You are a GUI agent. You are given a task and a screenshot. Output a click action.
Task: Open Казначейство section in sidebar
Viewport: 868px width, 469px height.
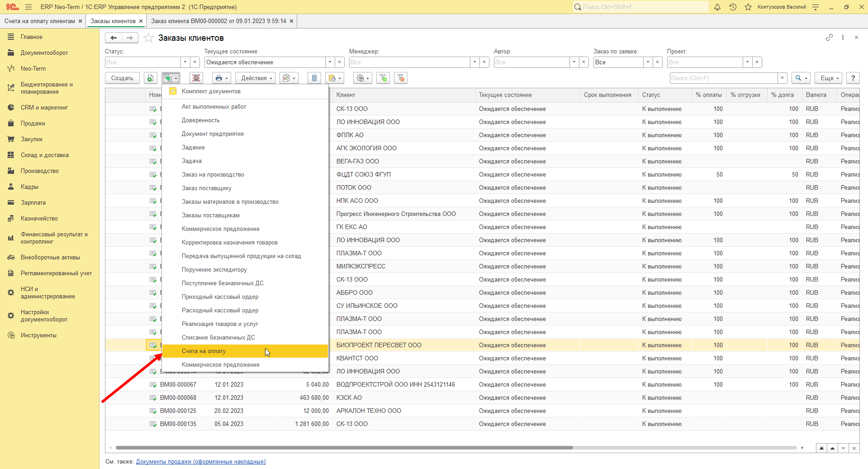click(x=39, y=219)
